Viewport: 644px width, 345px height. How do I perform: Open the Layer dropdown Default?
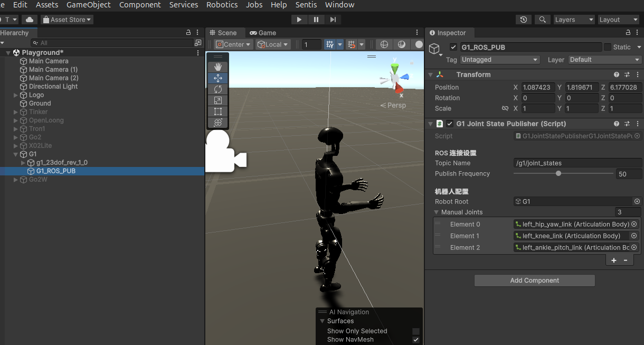[x=604, y=60]
